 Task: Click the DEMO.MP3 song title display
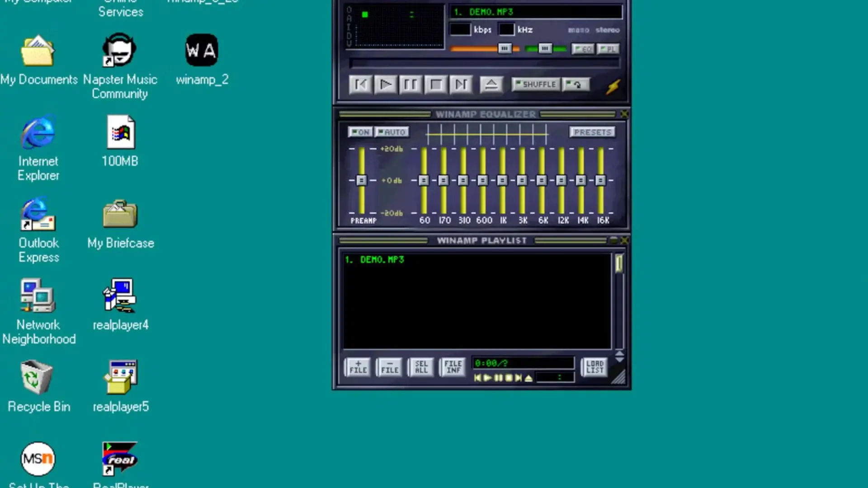536,12
